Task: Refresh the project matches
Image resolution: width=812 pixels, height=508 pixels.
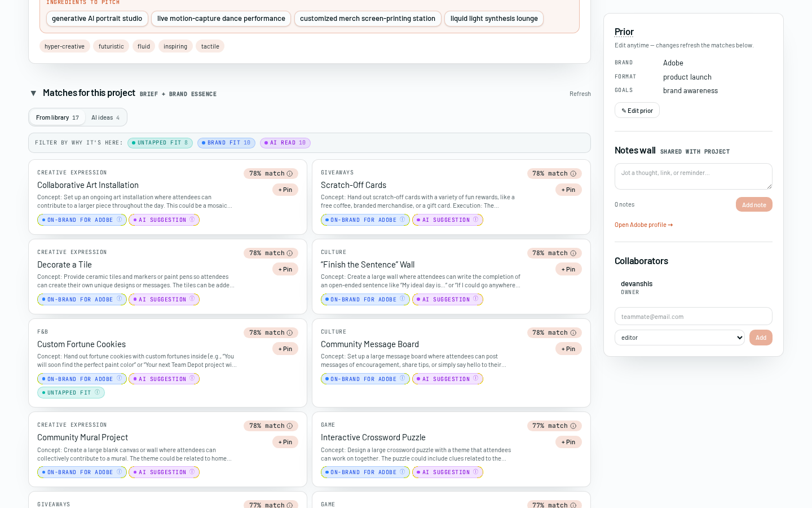Action: click(x=580, y=94)
